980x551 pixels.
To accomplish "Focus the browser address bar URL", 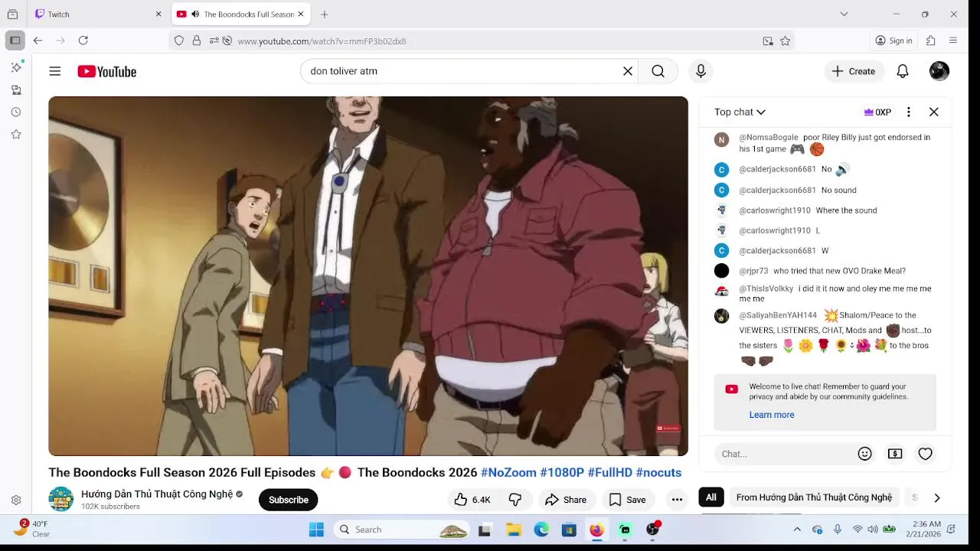I will click(322, 41).
